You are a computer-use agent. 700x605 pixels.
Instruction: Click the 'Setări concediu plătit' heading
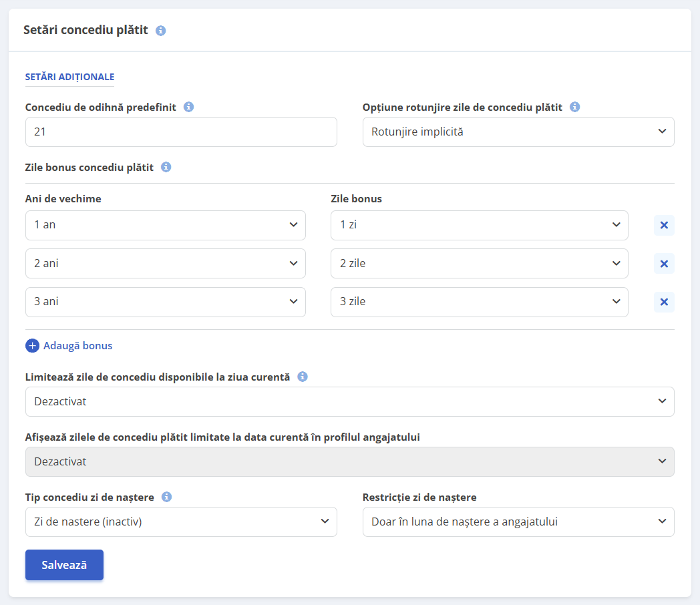[x=85, y=30]
